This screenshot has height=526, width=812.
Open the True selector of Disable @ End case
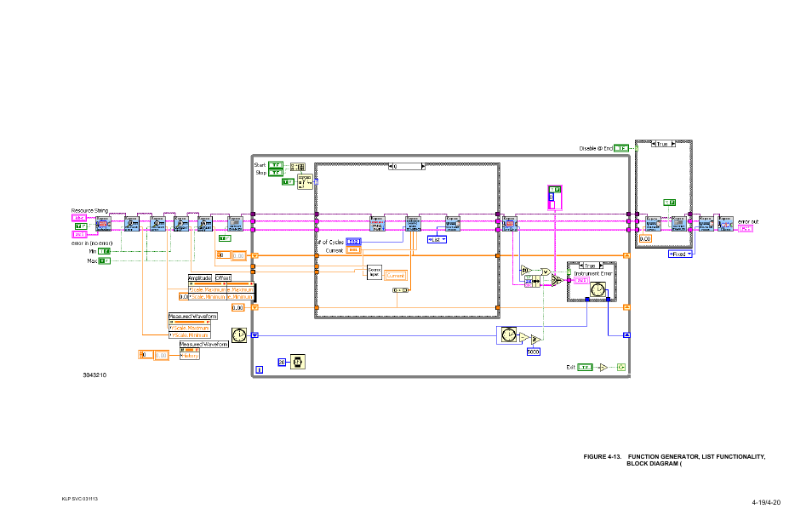(663, 143)
